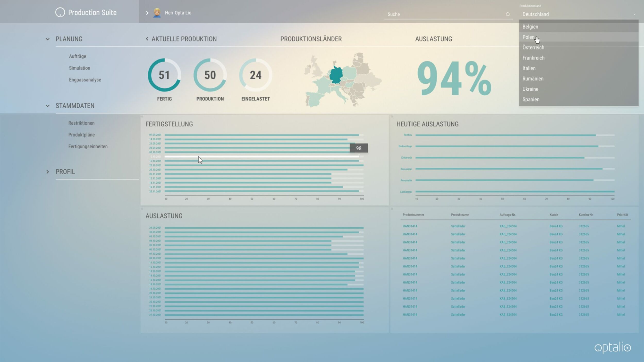Screen dimensions: 644x362
Task: Click the Fertig circular gauge showing 51
Action: [x=164, y=75]
